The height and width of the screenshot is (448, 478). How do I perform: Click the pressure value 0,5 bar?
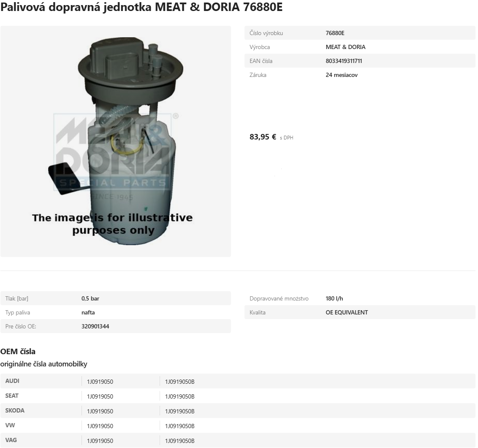[x=90, y=298]
